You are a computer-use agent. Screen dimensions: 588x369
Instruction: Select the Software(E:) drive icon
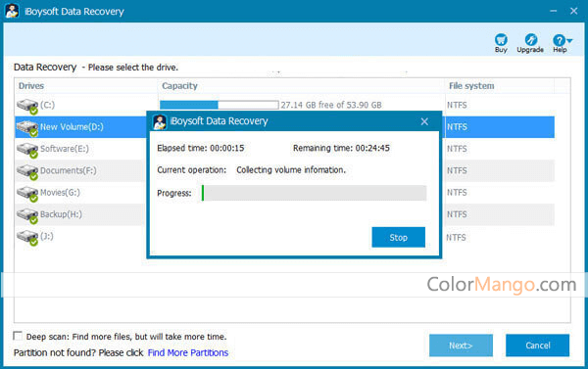27,150
